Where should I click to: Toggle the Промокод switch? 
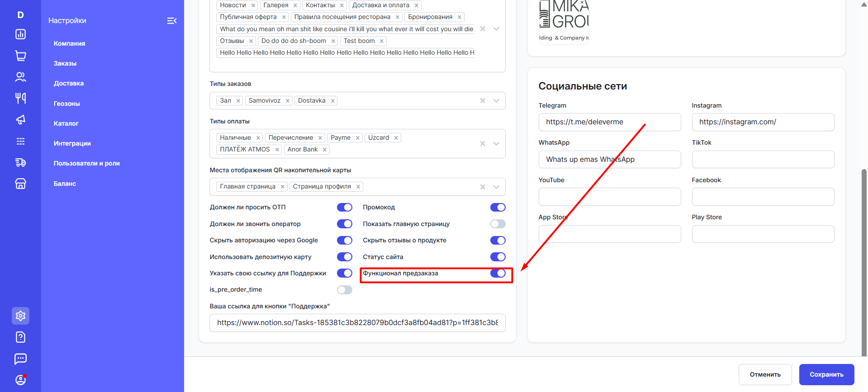[498, 208]
